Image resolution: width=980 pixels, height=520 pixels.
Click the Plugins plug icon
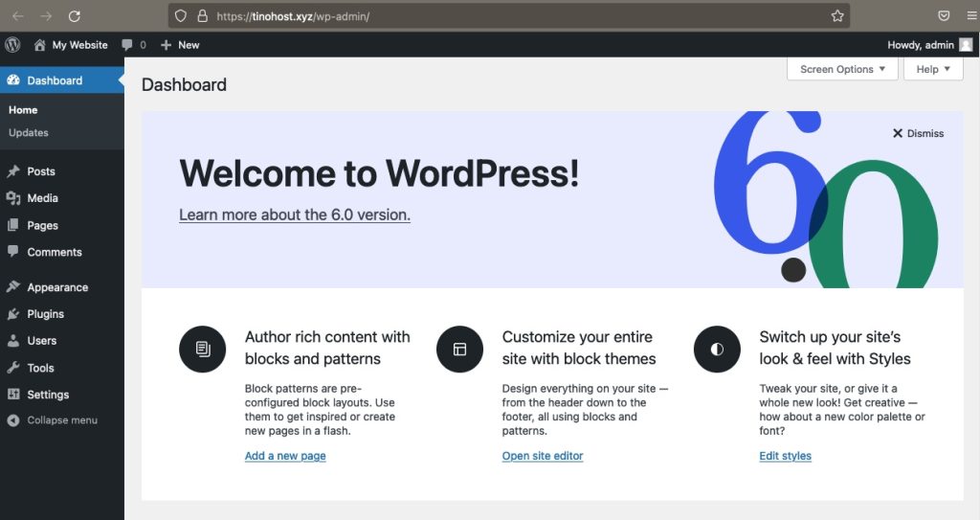click(x=13, y=314)
